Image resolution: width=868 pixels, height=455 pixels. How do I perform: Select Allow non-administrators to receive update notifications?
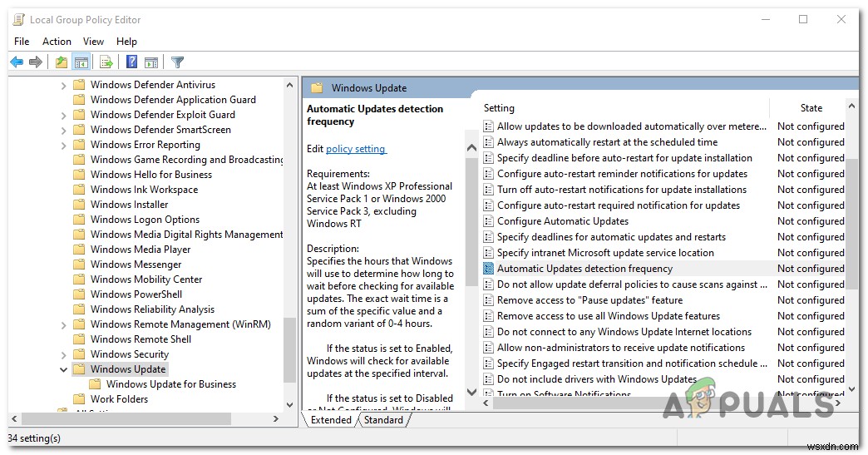pyautogui.click(x=620, y=348)
